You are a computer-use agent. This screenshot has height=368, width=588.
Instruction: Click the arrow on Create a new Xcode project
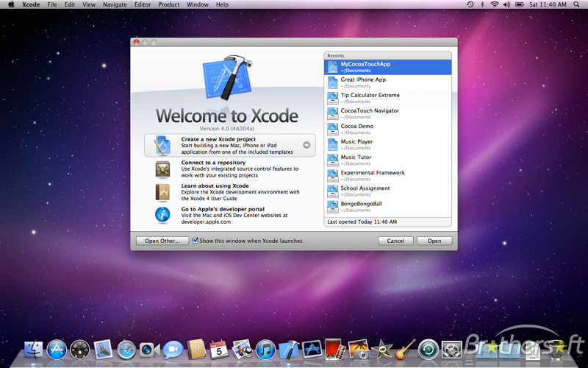coord(306,146)
